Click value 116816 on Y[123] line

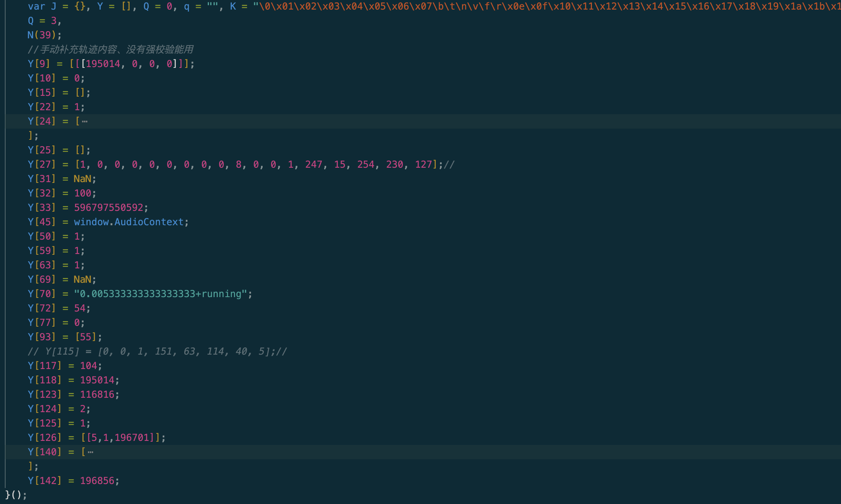coord(97,395)
